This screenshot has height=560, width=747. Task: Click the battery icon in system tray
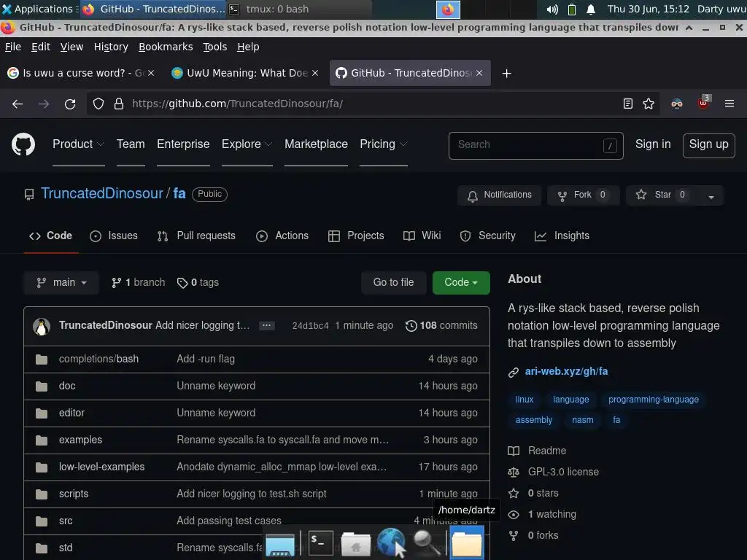572,9
